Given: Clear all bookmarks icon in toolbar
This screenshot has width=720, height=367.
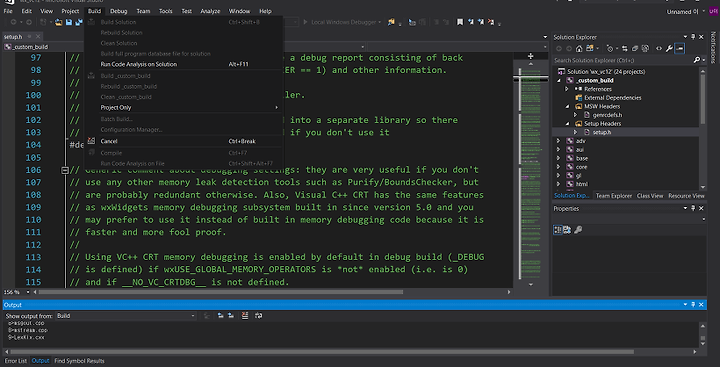Looking at the screenshot, I should (491, 22).
